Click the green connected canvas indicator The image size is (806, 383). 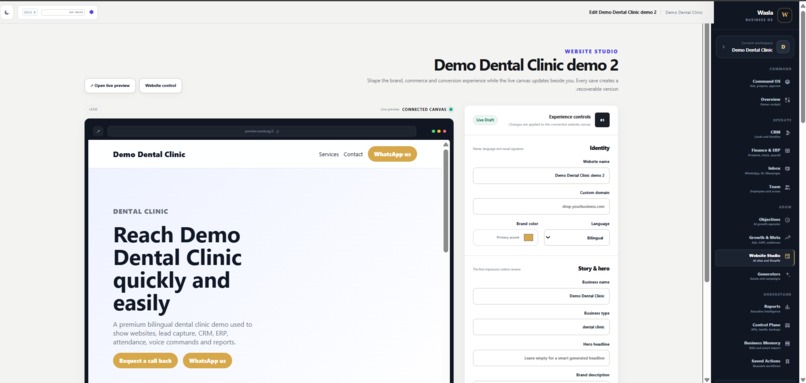(451, 109)
